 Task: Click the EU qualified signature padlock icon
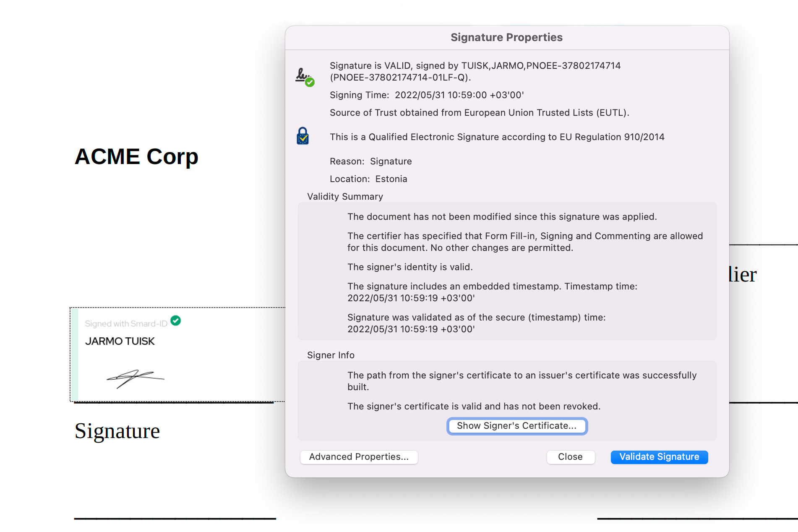tap(303, 136)
